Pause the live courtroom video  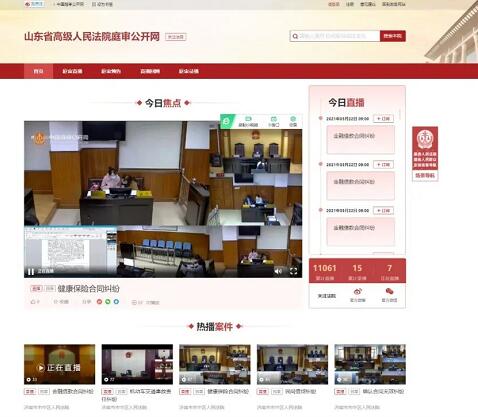coord(31,272)
